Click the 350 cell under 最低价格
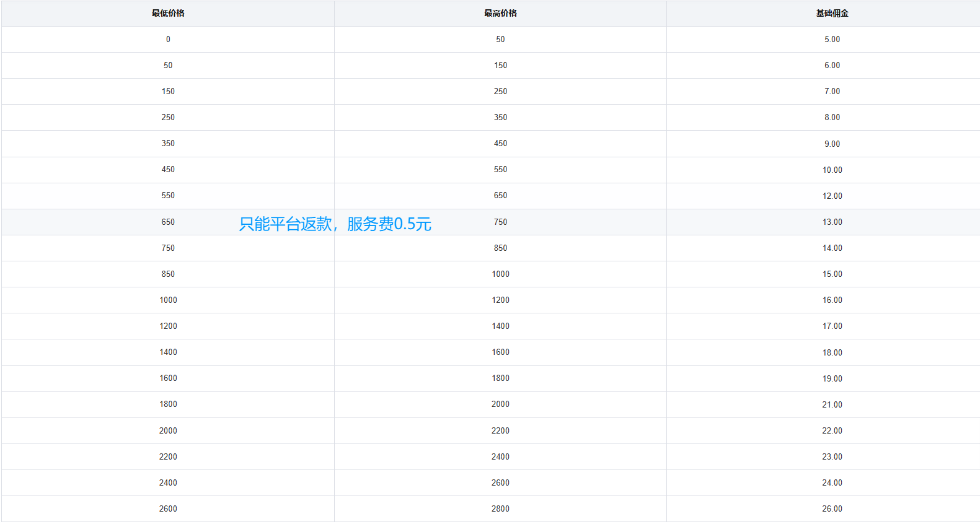The width and height of the screenshot is (980, 524). click(x=168, y=144)
